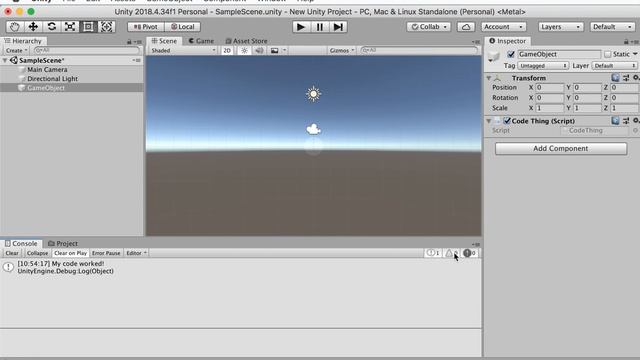
Task: Lock the Hierarchy panel
Action: (129, 42)
